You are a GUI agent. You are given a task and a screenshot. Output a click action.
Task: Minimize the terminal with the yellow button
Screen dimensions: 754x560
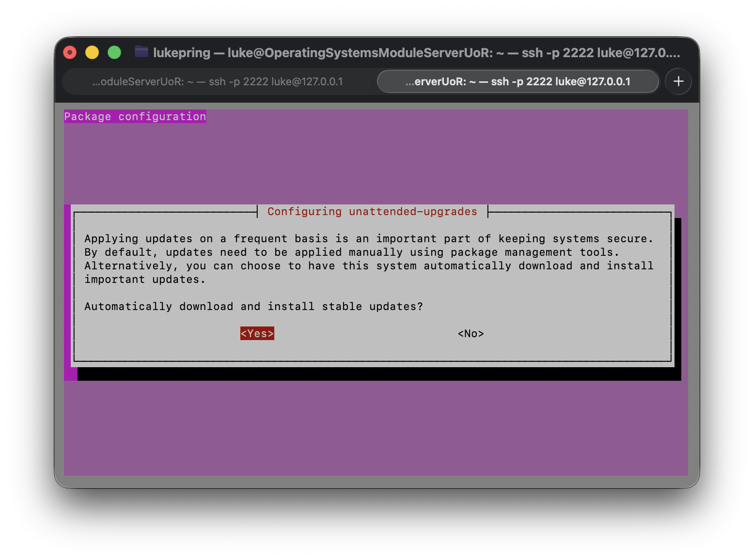[92, 52]
